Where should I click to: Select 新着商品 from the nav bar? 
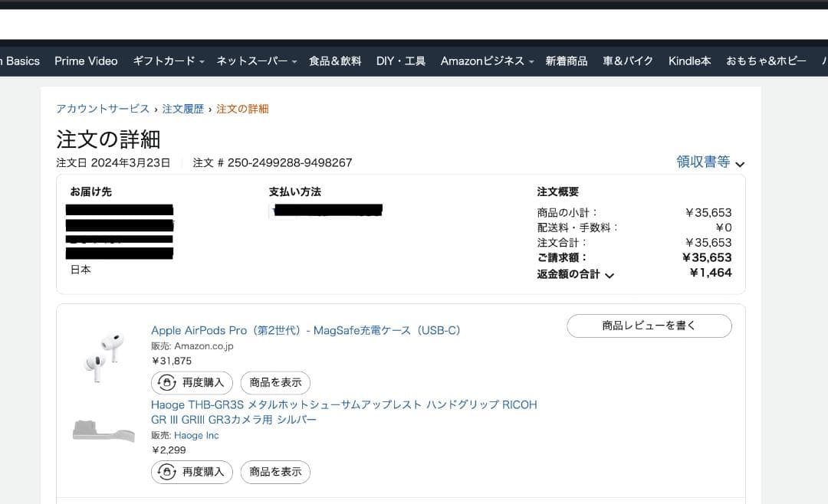(x=567, y=61)
